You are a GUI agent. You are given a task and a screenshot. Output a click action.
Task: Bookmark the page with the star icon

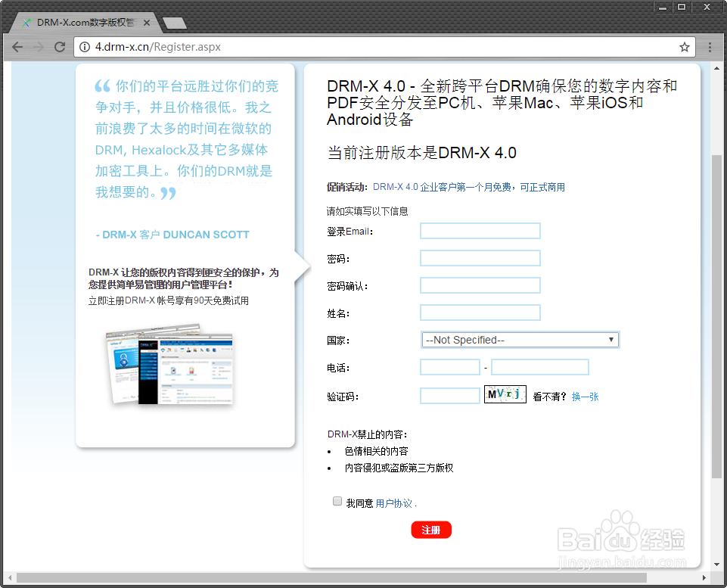pyautogui.click(x=685, y=47)
